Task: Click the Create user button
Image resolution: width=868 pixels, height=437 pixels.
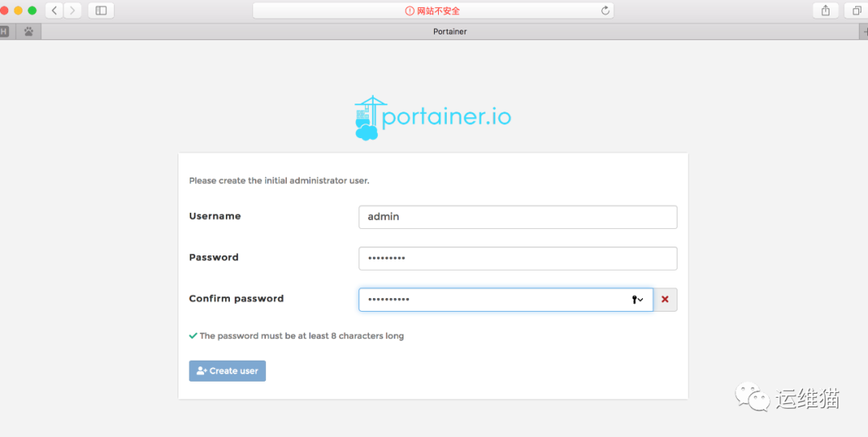Action: click(227, 370)
